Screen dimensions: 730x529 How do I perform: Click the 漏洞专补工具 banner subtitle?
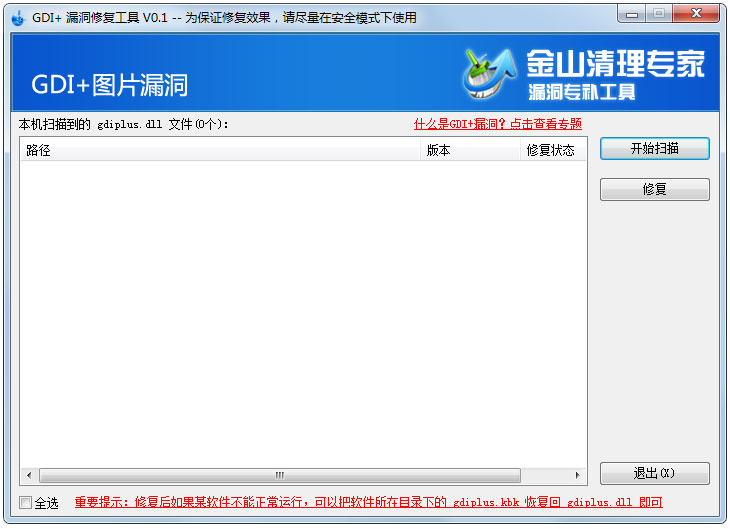click(x=582, y=92)
